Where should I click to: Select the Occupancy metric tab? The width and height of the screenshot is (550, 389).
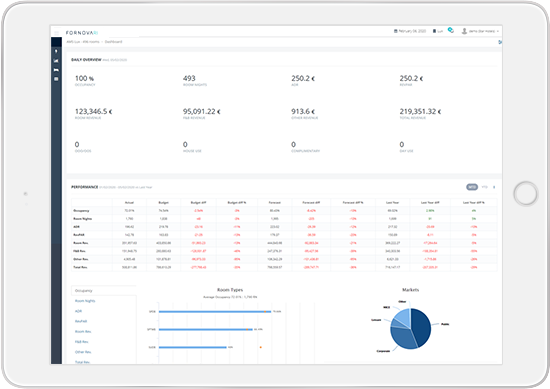(x=104, y=290)
